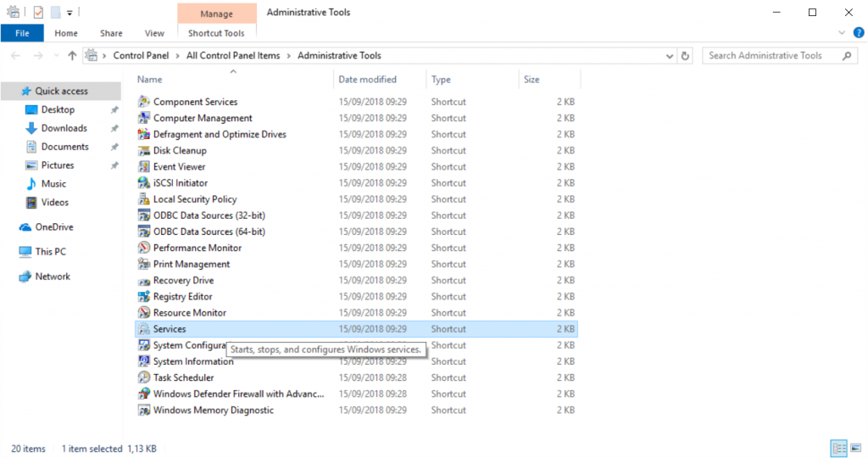
Task: Click the Windows Defender Firewall icon
Action: 144,394
